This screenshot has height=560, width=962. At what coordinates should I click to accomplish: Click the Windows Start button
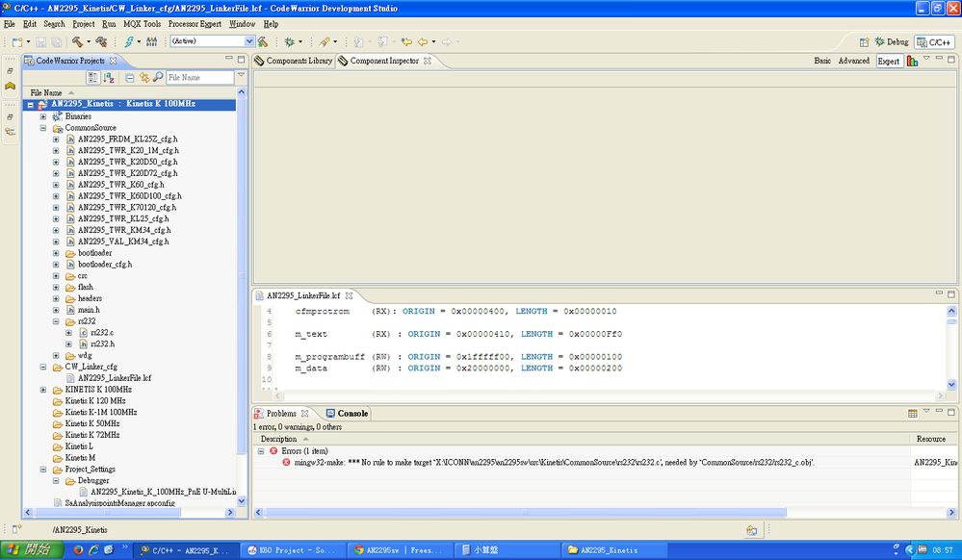tap(32, 549)
